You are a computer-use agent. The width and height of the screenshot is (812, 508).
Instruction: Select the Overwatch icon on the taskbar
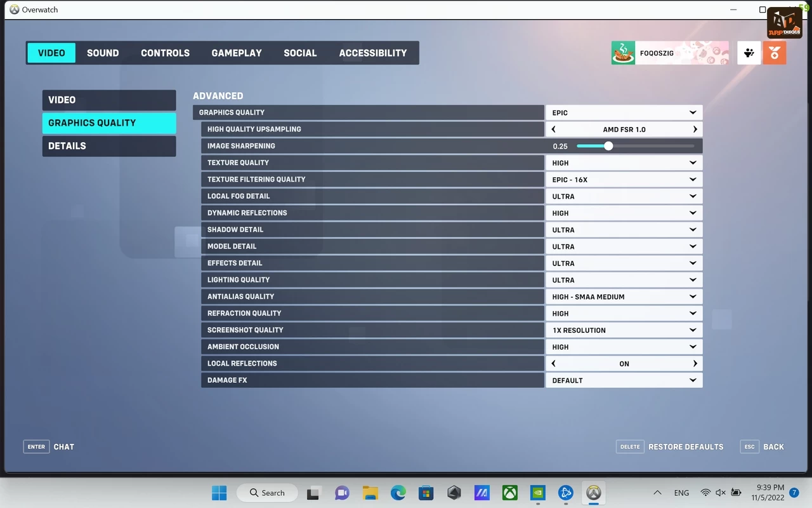593,493
